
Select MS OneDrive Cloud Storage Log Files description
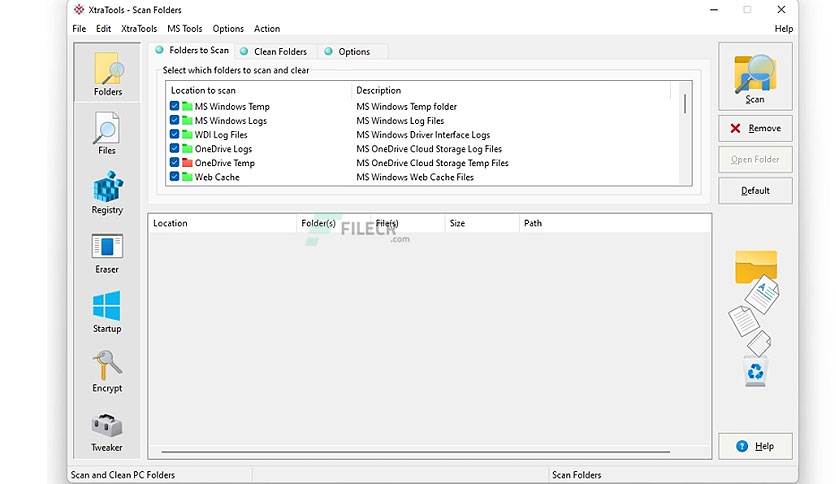tap(429, 149)
